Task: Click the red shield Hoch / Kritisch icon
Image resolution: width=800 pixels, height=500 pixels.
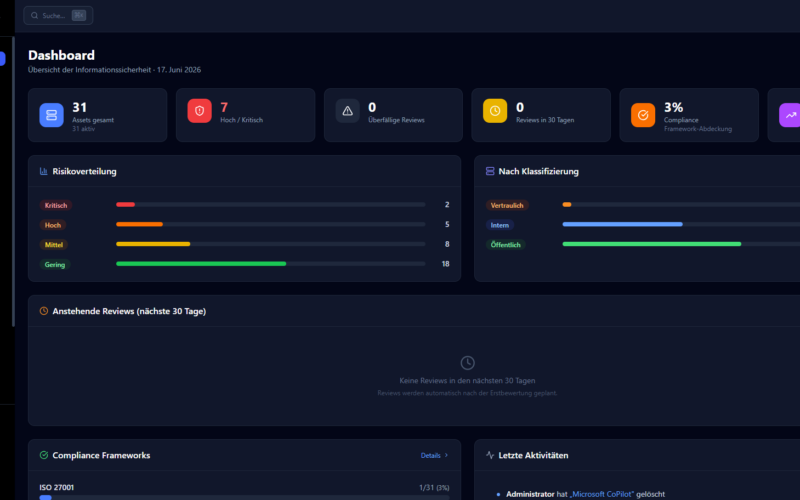Action: [199, 111]
